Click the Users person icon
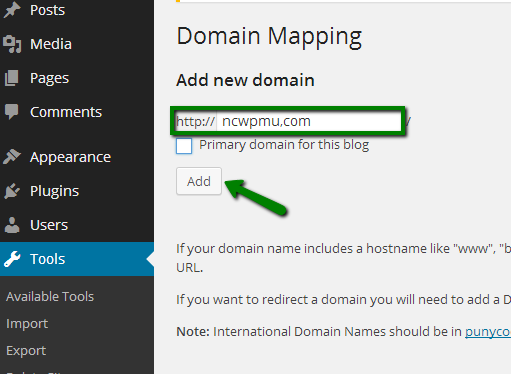The image size is (511, 374). tap(12, 225)
